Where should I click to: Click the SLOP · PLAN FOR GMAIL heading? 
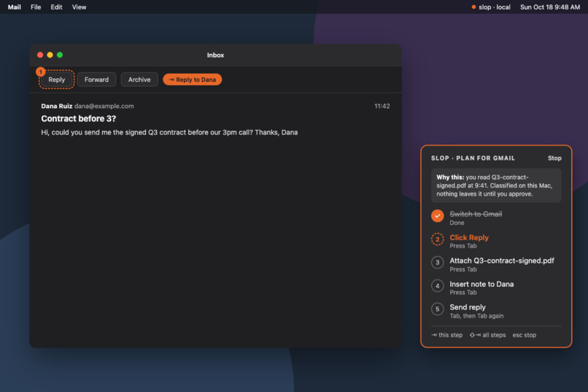click(x=473, y=158)
